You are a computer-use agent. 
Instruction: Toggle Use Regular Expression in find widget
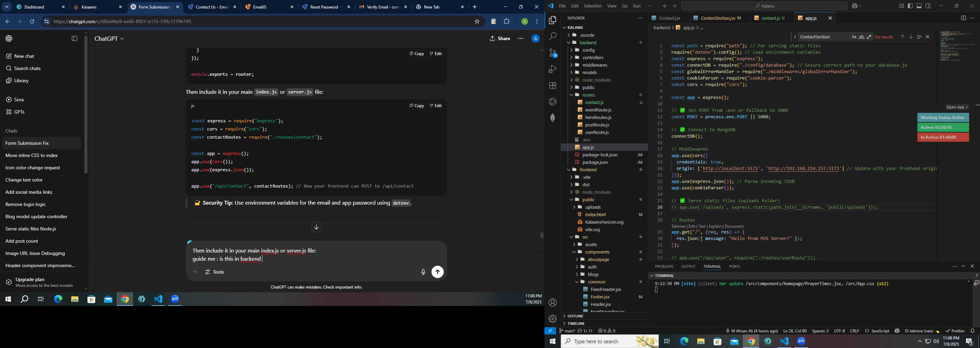(x=869, y=37)
